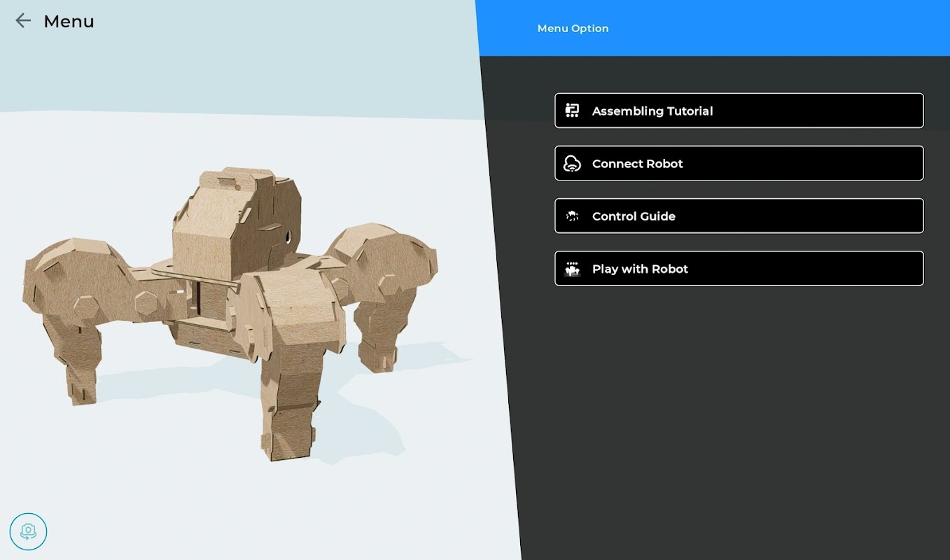Click the Connect Robot wifi cloud icon
Image resolution: width=950 pixels, height=560 pixels.
pos(573,163)
